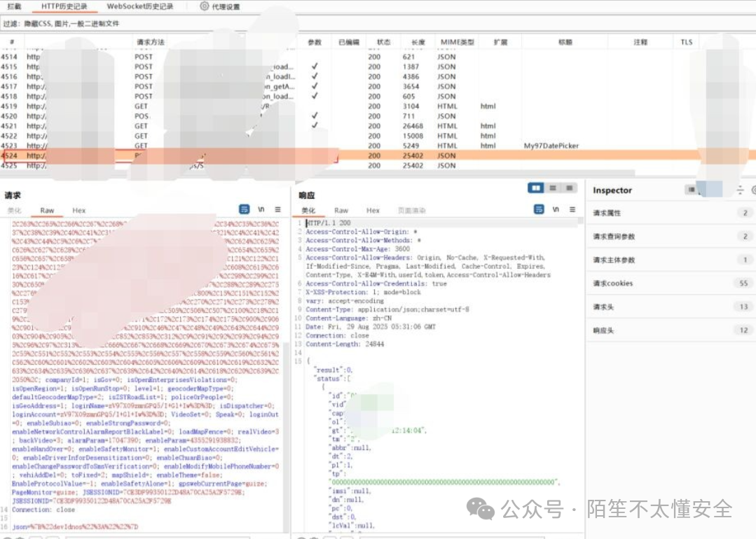Select the single-pane layout icon for response

(569, 188)
